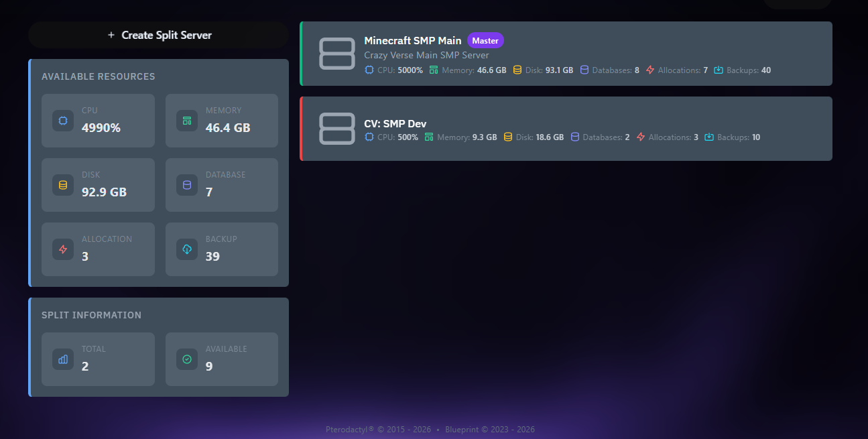
Task: Click the checkmark icon beside Available splits
Action: point(187,359)
